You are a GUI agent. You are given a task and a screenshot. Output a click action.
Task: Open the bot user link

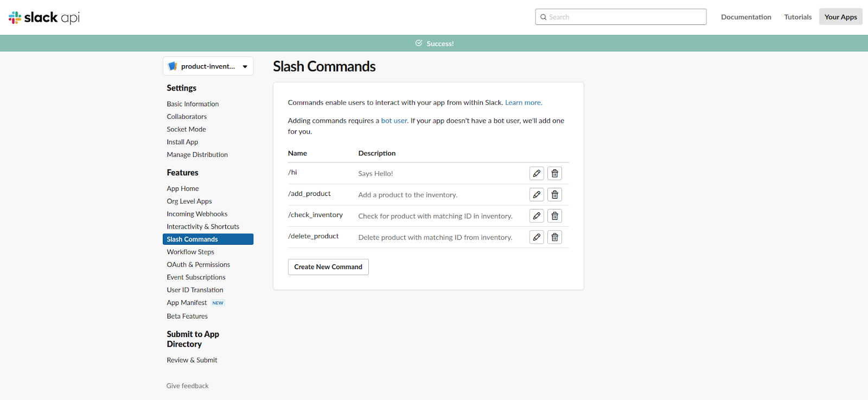click(x=394, y=120)
